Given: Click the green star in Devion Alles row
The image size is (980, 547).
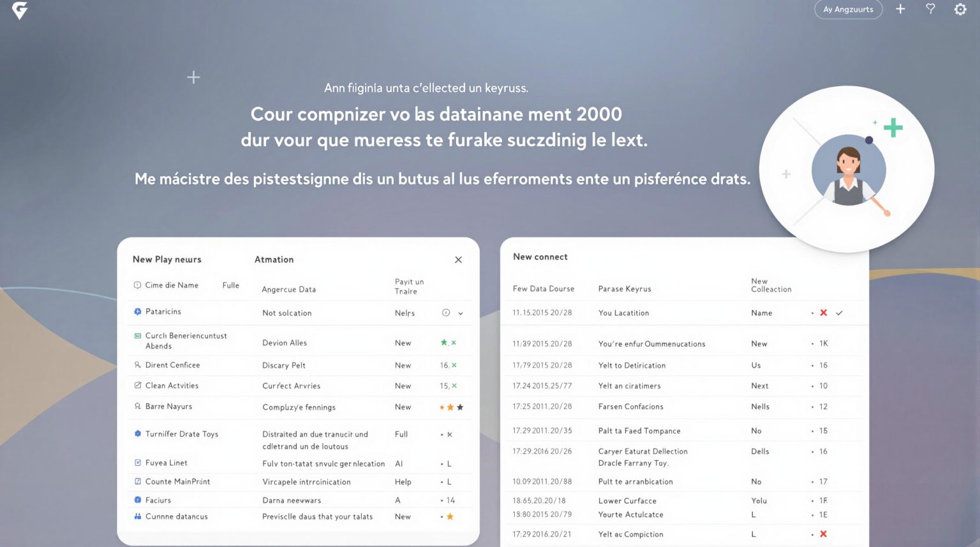Looking at the screenshot, I should pos(444,343).
